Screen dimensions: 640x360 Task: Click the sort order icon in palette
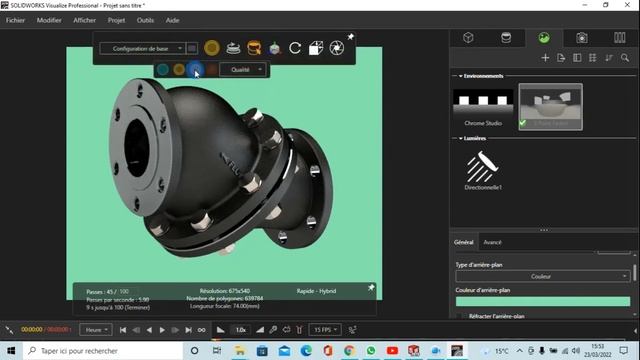609,58
